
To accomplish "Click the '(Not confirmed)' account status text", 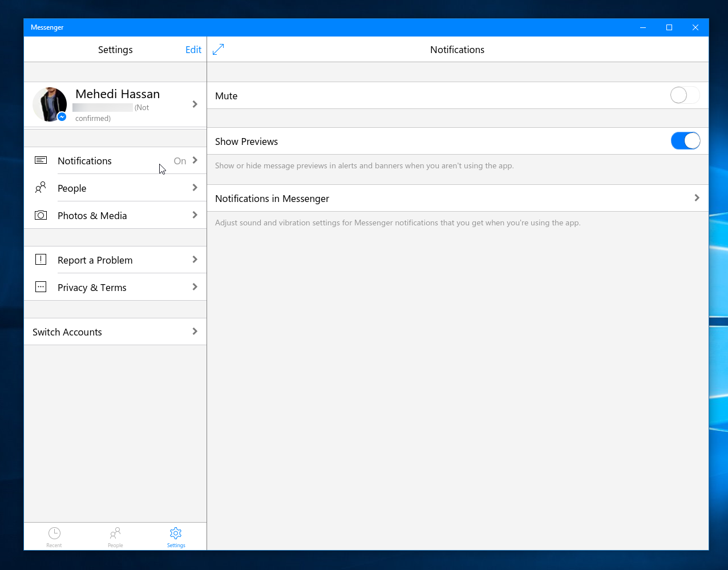I will [112, 113].
